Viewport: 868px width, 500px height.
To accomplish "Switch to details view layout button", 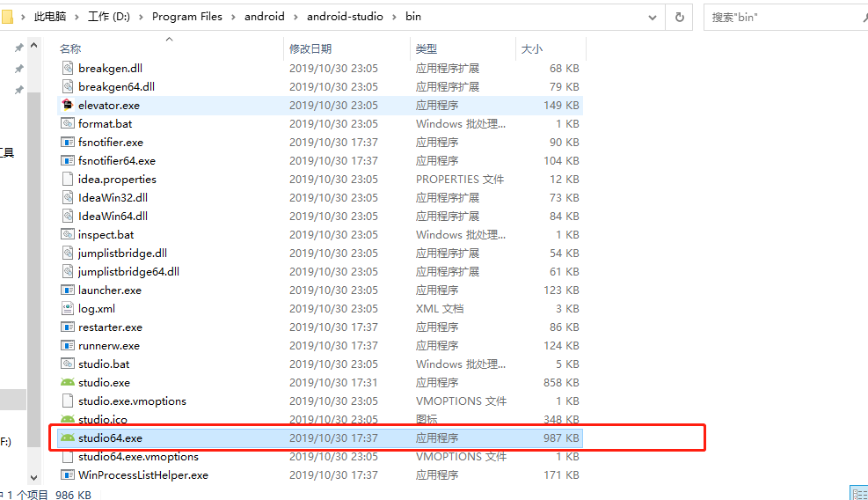I will (x=860, y=493).
